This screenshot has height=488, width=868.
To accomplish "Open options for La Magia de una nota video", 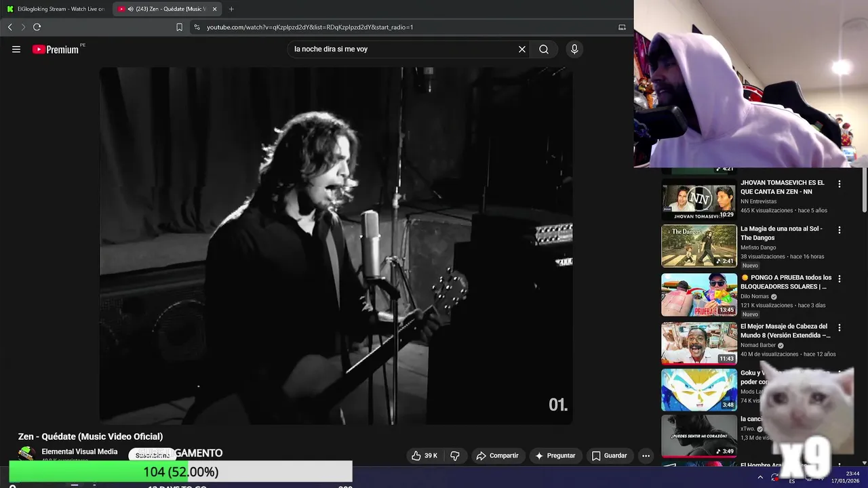I will point(840,230).
